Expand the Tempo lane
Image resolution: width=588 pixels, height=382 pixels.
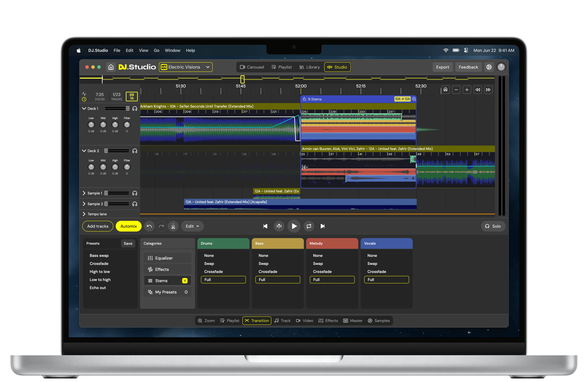pyautogui.click(x=84, y=214)
